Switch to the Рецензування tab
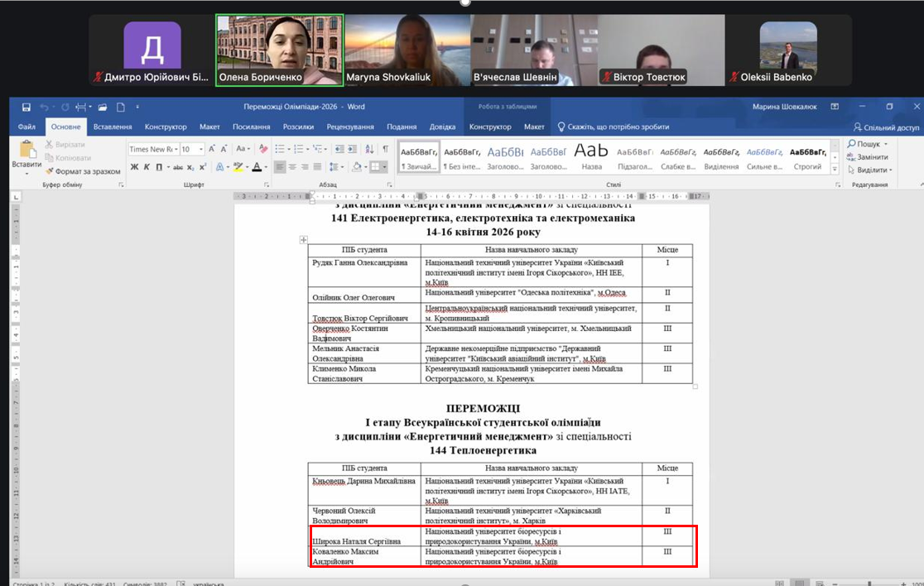Screen dimensions: 924x586 (x=350, y=127)
